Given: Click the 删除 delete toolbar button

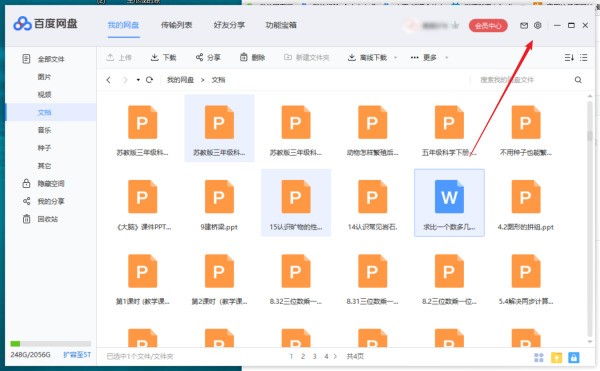Looking at the screenshot, I should [253, 57].
